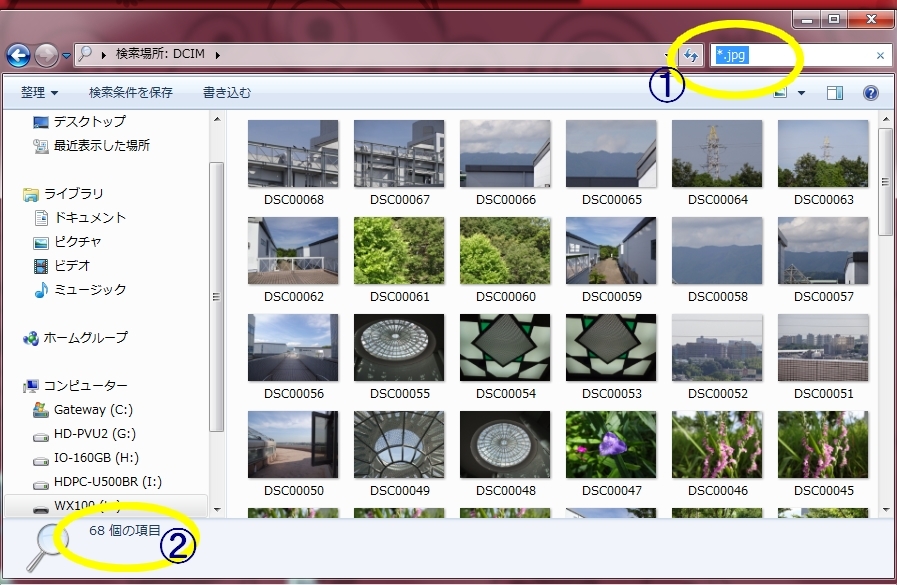Expand the view options dropdown arrow
Image resolution: width=897 pixels, height=585 pixels.
click(x=801, y=93)
